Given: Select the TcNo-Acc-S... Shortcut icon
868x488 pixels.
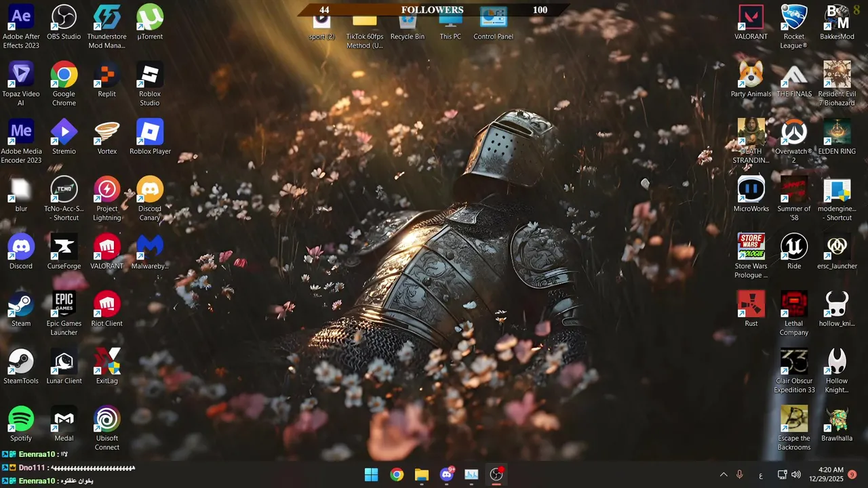Looking at the screenshot, I should point(64,199).
